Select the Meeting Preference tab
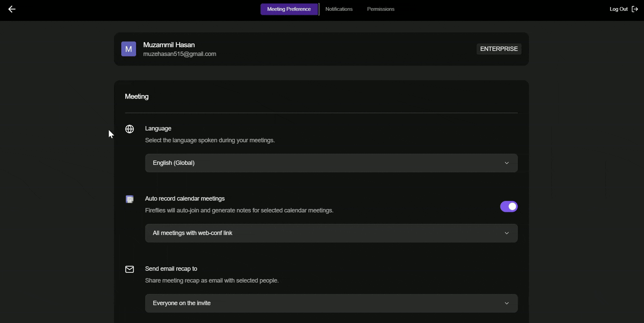644x323 pixels. pos(289,9)
